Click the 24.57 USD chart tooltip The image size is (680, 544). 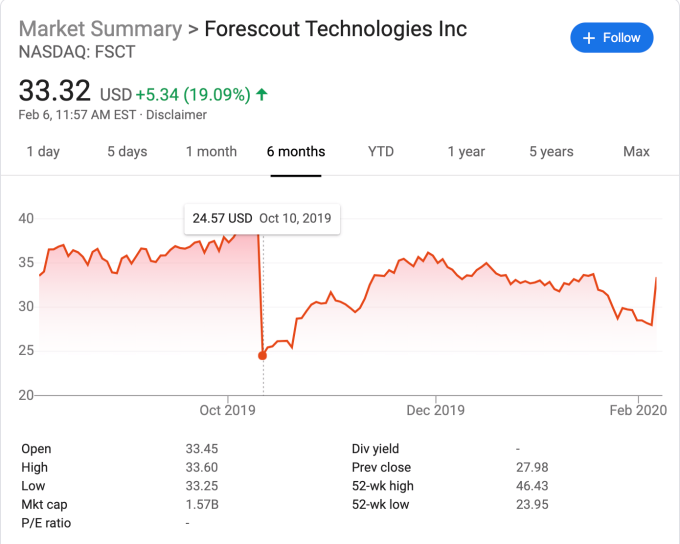coord(262,218)
